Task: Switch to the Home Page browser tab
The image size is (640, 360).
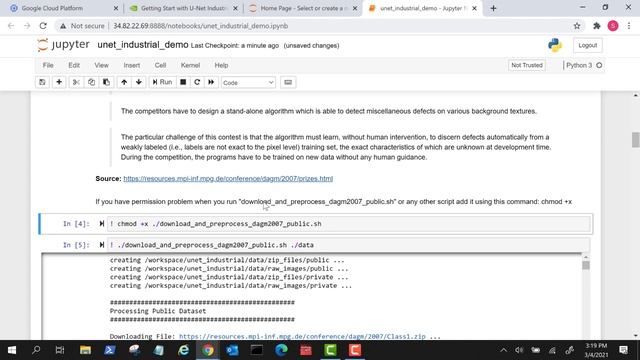Action: (302, 8)
